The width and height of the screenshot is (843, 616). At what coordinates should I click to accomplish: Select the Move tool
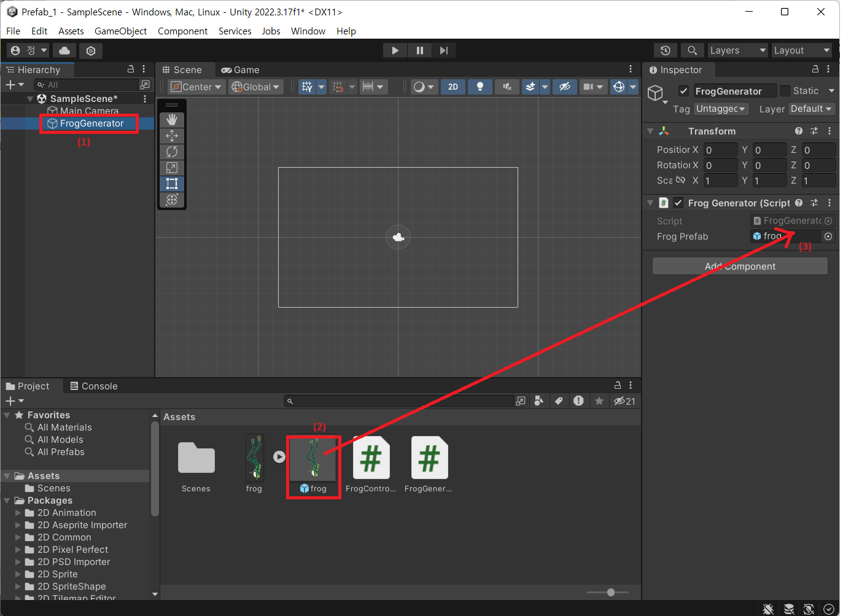pos(172,136)
